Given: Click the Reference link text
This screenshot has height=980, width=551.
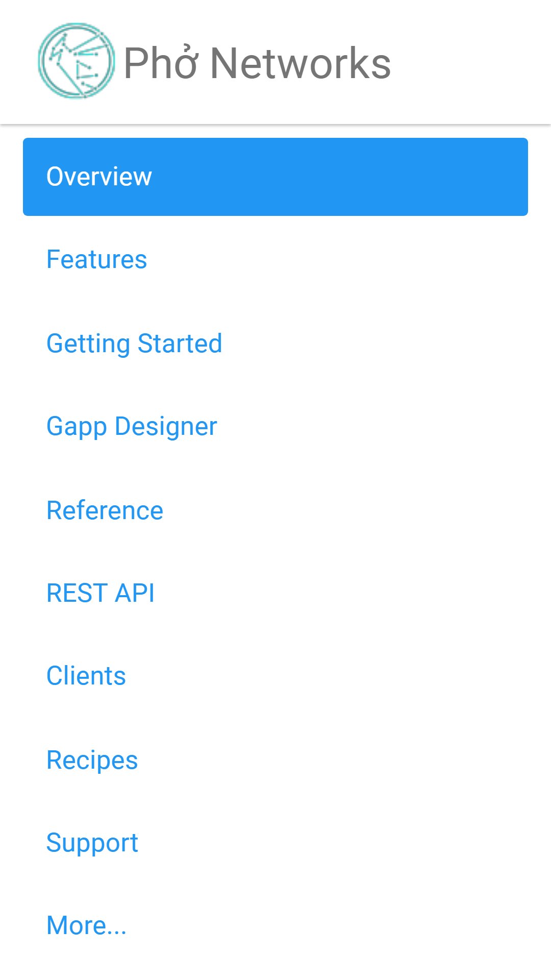Looking at the screenshot, I should [105, 510].
